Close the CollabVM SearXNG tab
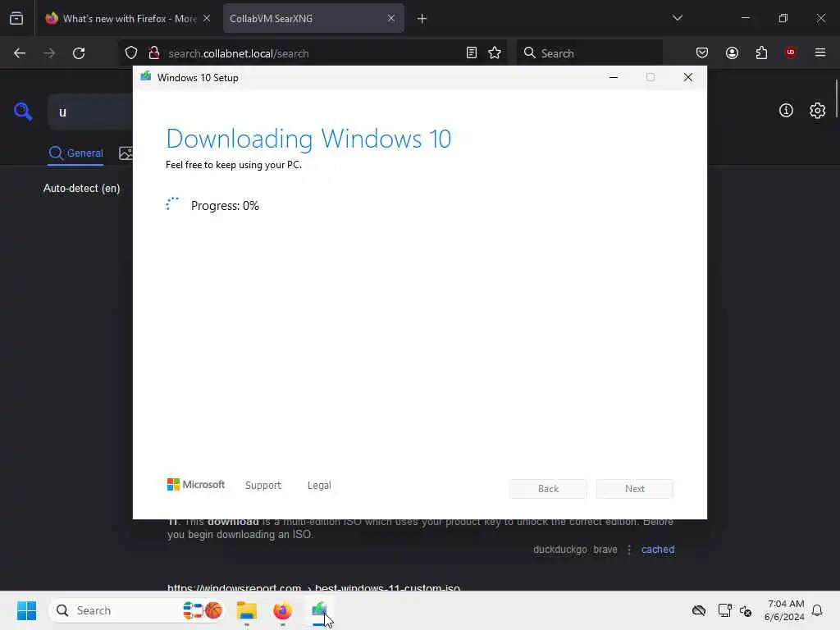The image size is (840, 630). tap(391, 18)
